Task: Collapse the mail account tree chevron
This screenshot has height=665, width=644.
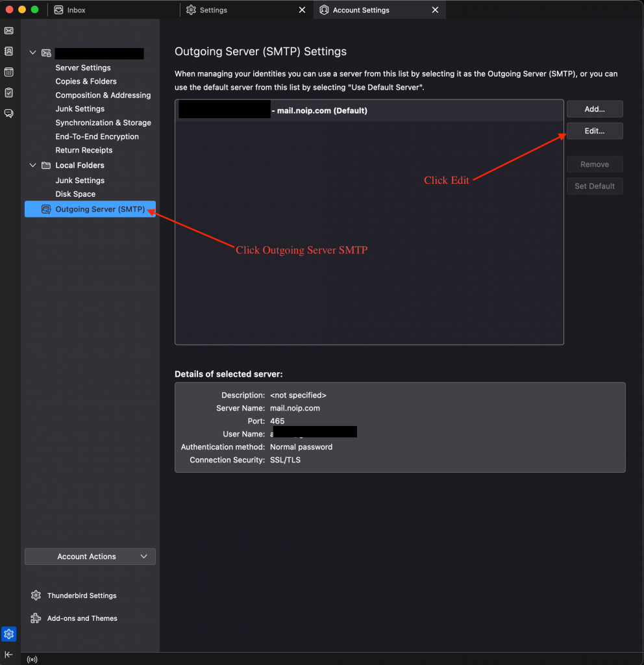Action: (32, 53)
